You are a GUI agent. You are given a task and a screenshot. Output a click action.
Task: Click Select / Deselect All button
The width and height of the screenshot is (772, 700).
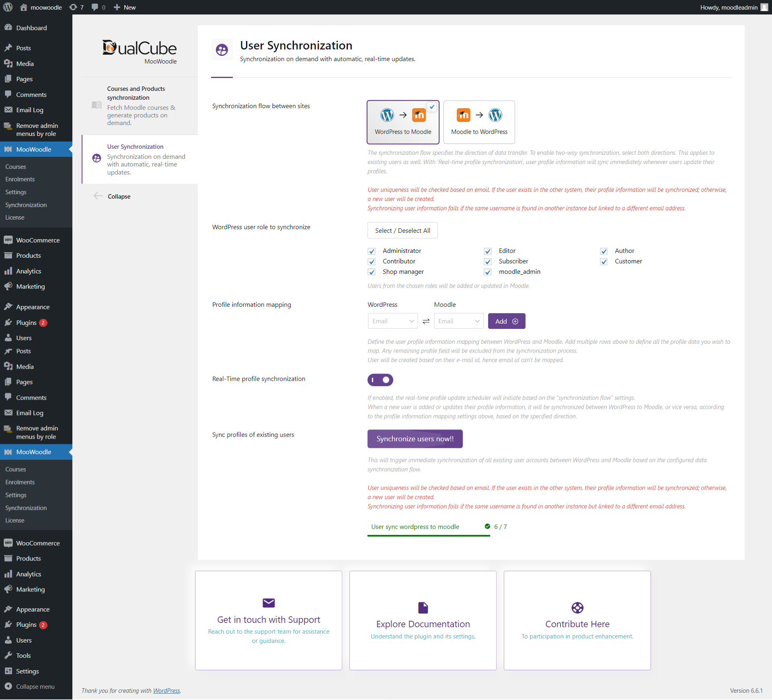click(x=402, y=230)
